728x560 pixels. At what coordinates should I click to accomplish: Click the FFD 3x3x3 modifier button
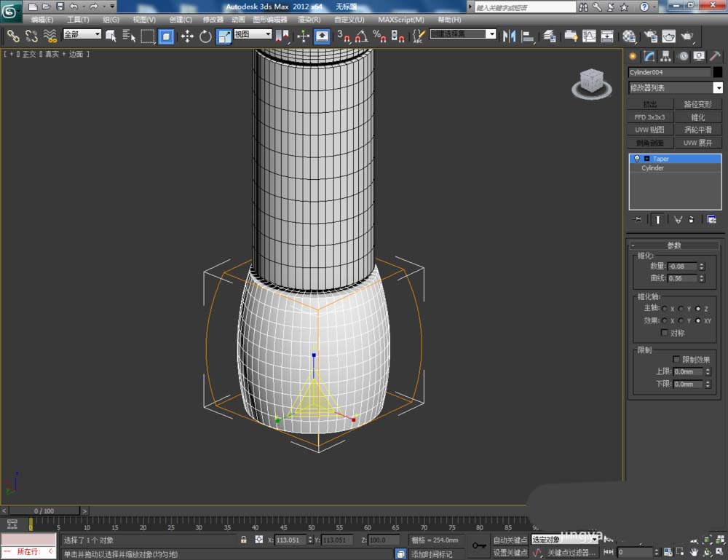click(649, 117)
